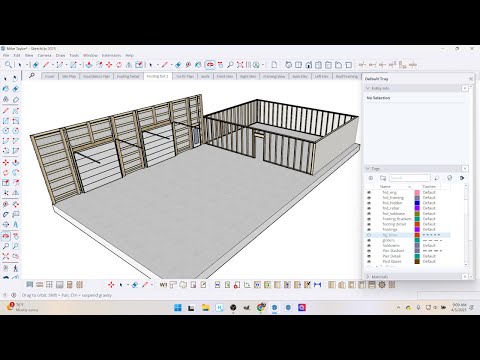
Task: Switch to the Foundation Plan scene tab
Action: (96, 76)
